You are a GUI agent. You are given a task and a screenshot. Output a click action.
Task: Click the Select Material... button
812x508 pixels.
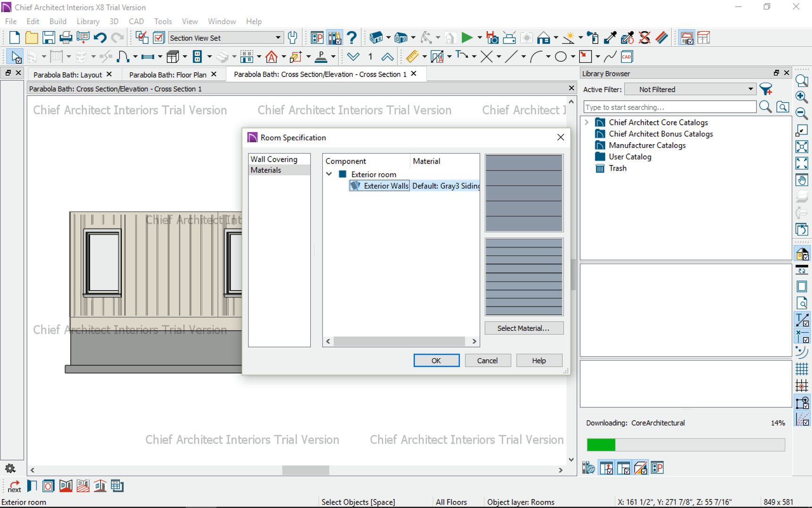(x=524, y=328)
